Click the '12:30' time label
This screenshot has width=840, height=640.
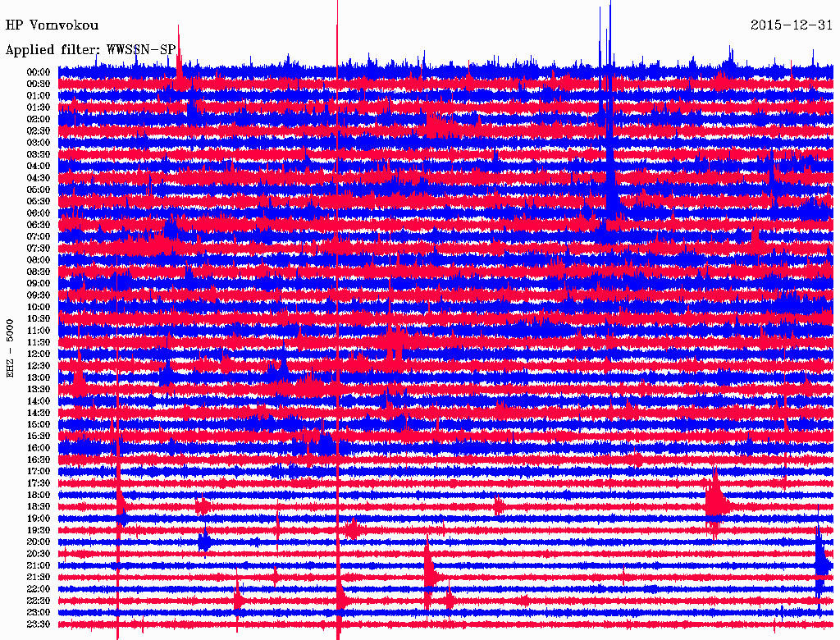(x=38, y=366)
